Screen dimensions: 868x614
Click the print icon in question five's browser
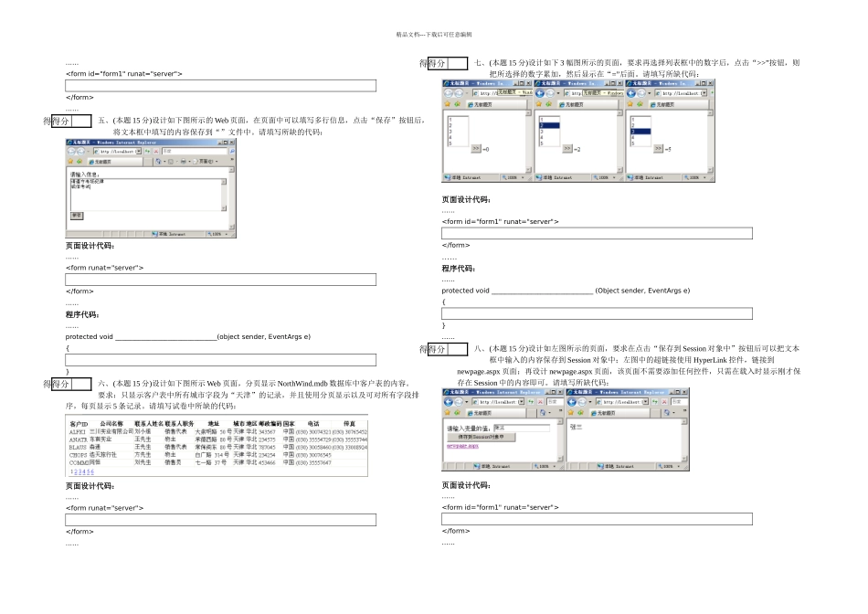pyautogui.click(x=184, y=161)
